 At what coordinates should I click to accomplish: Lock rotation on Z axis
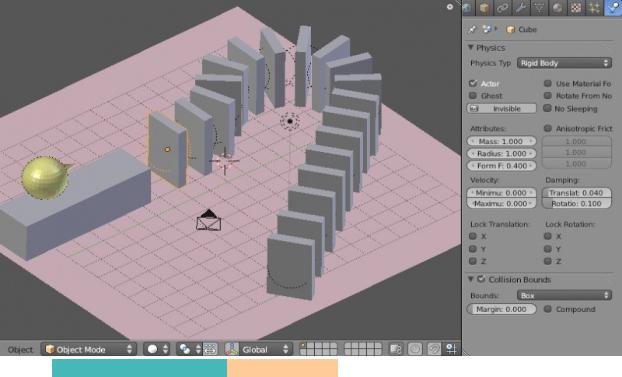point(547,261)
